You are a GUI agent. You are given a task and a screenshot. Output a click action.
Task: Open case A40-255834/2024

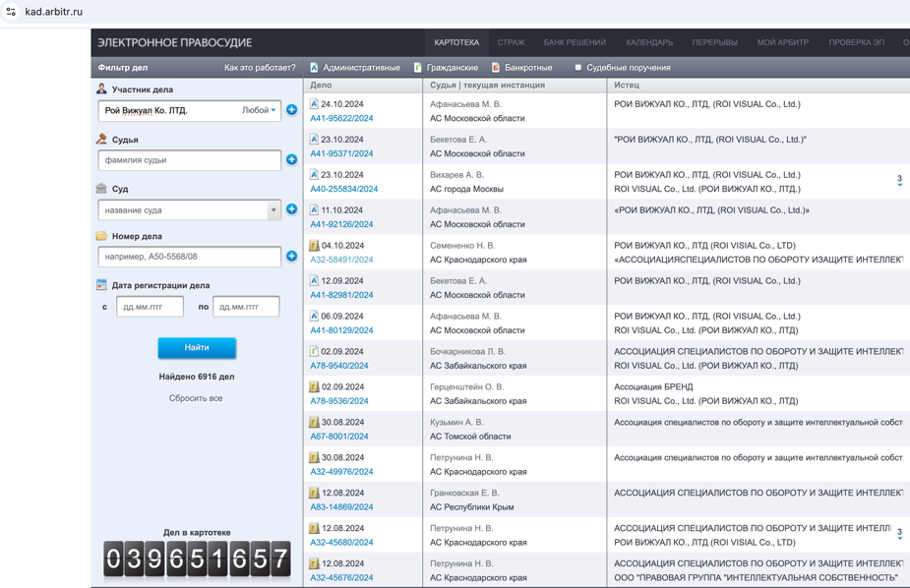point(343,189)
